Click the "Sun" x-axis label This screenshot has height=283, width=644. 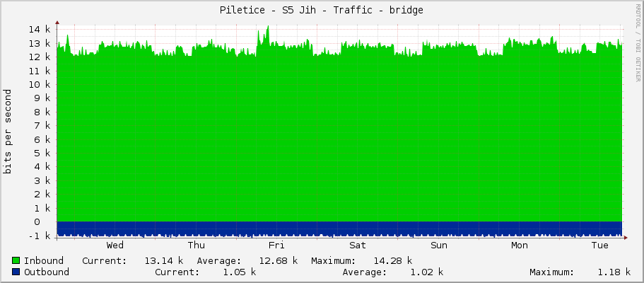pos(439,246)
